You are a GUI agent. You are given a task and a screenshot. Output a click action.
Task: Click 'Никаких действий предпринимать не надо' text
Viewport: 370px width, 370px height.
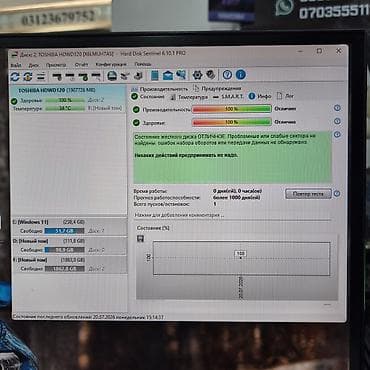[x=186, y=156]
